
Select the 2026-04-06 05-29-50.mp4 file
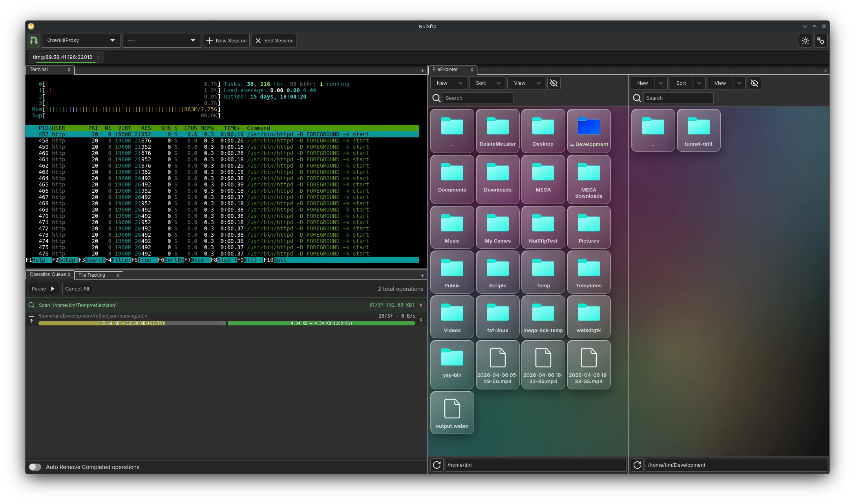(x=497, y=365)
